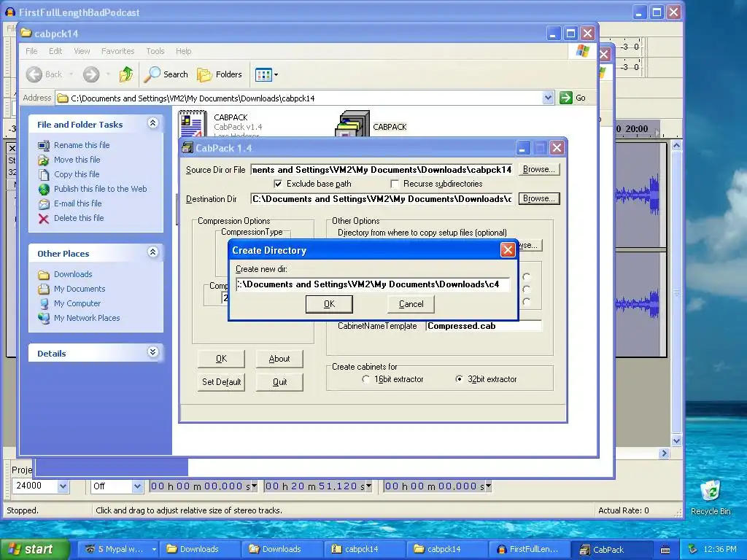The height and width of the screenshot is (560, 747).
Task: Open the File menu in cabpck14 window
Action: coord(31,51)
